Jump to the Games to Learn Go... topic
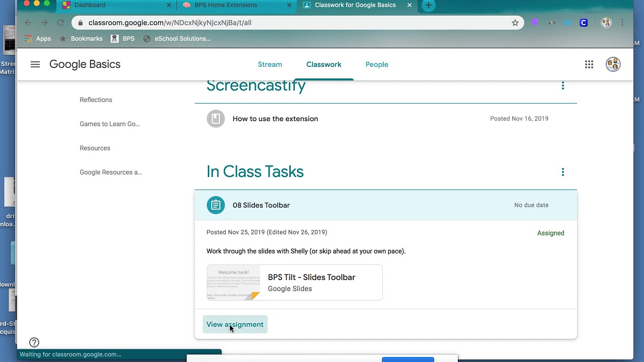 110,124
